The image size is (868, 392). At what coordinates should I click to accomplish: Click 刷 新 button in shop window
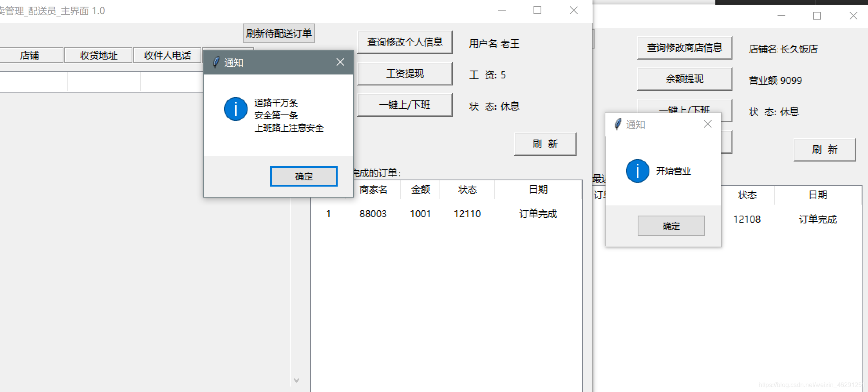pos(825,149)
